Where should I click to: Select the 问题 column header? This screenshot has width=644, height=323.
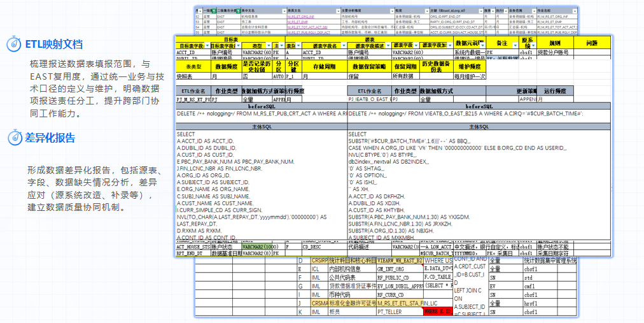591,43
